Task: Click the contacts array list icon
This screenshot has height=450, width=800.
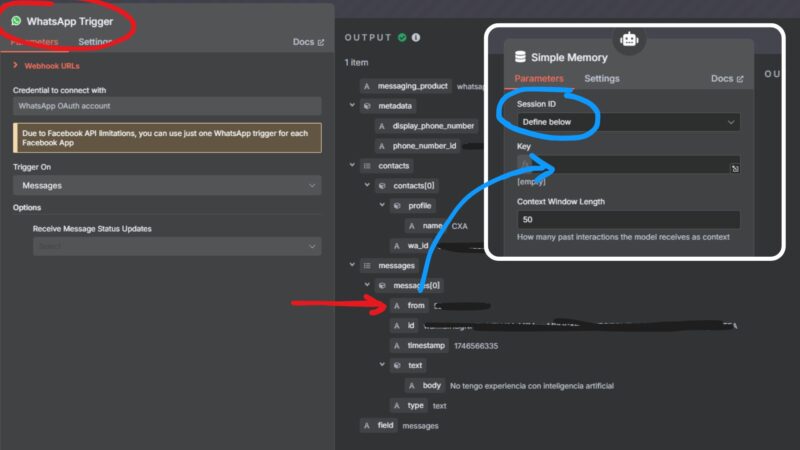Action: [367, 166]
